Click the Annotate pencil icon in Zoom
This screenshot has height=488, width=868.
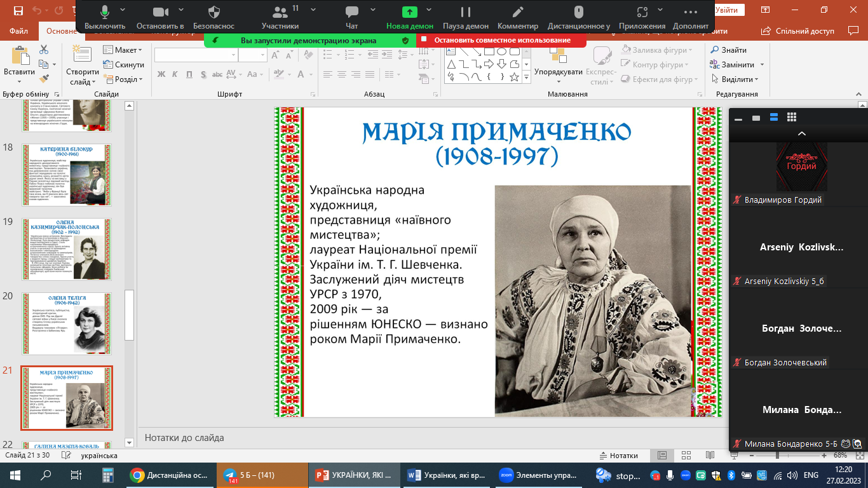click(518, 13)
